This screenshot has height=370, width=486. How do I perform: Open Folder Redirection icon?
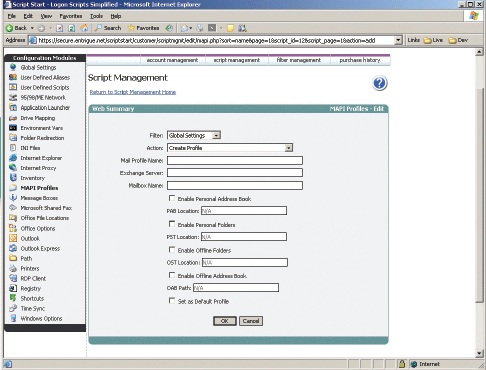(x=13, y=138)
